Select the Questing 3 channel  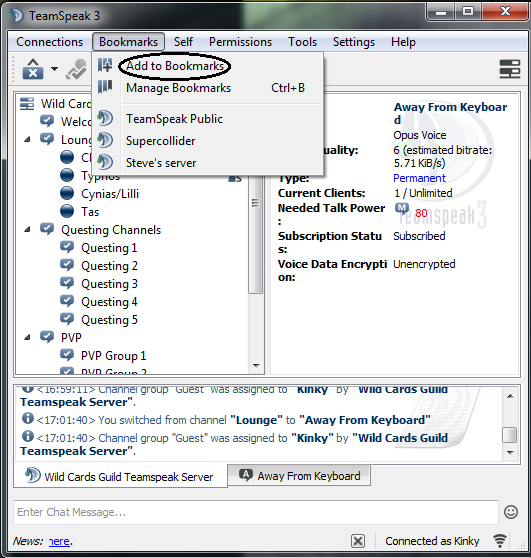click(x=109, y=284)
